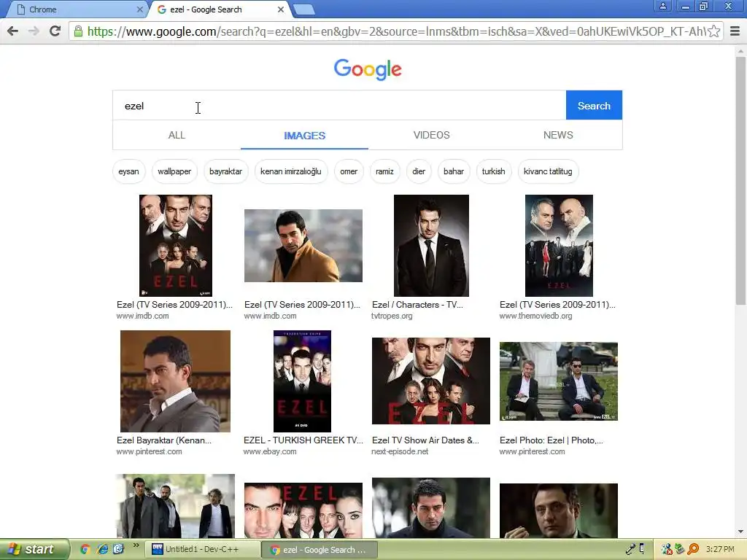This screenshot has width=747, height=560.
Task: Click the blue Search button
Action: point(594,105)
